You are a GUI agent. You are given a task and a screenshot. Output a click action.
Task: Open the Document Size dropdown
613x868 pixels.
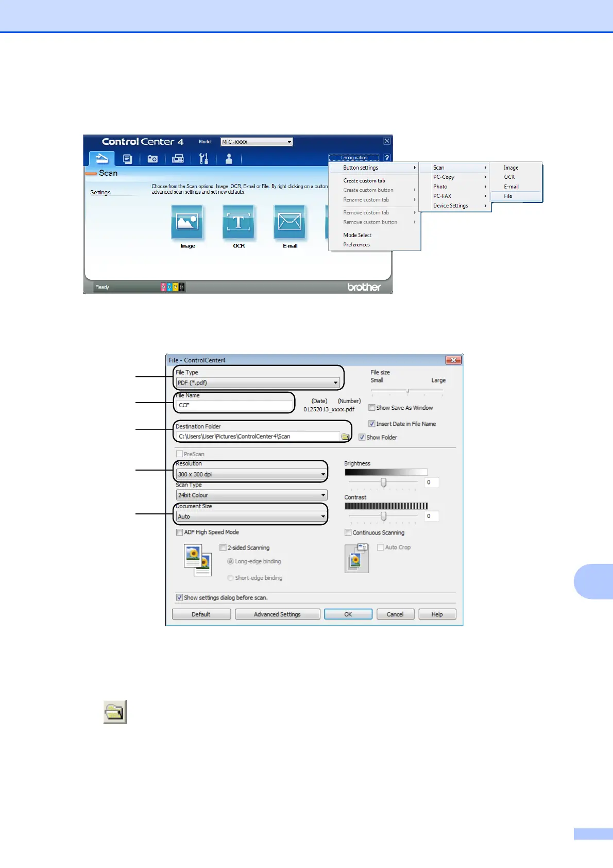tap(251, 516)
